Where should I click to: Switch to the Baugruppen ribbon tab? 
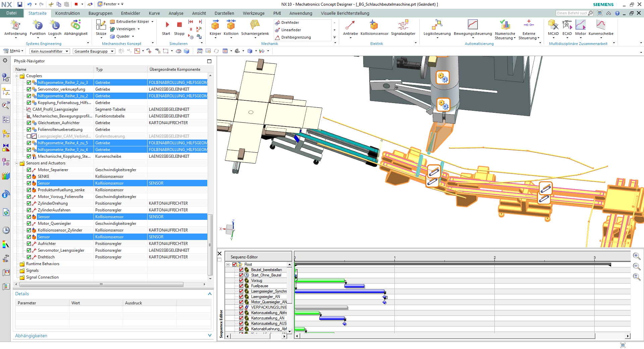(100, 13)
